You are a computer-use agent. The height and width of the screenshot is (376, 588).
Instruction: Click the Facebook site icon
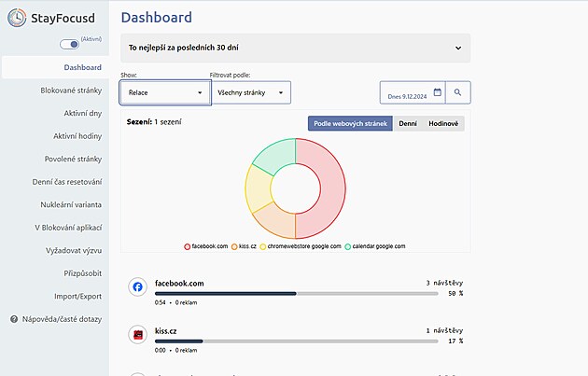tap(137, 287)
